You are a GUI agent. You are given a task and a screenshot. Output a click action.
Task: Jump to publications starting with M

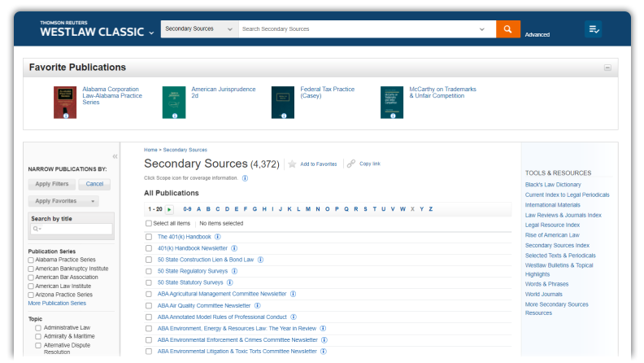point(308,209)
